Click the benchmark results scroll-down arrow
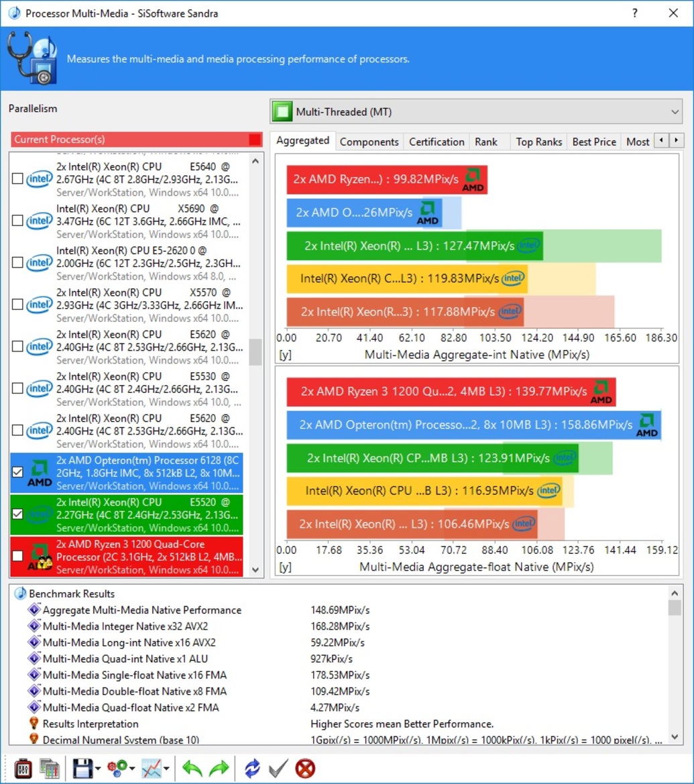The image size is (694, 784). [x=675, y=737]
